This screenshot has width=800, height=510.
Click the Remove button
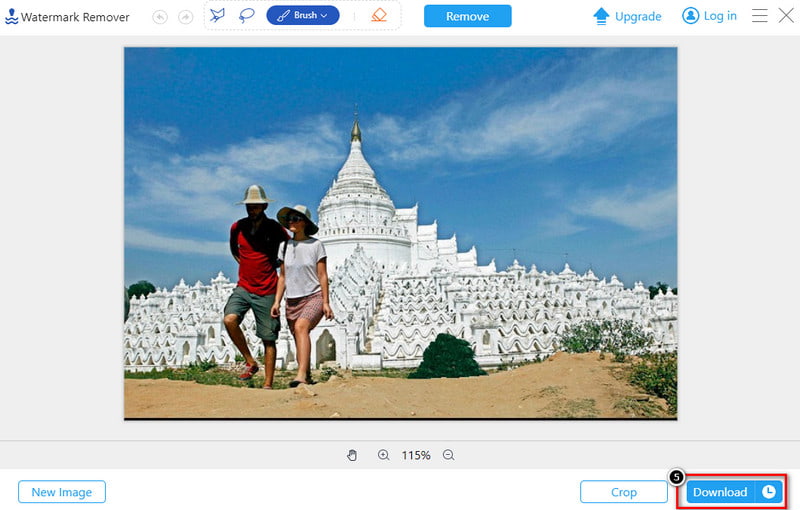point(467,16)
